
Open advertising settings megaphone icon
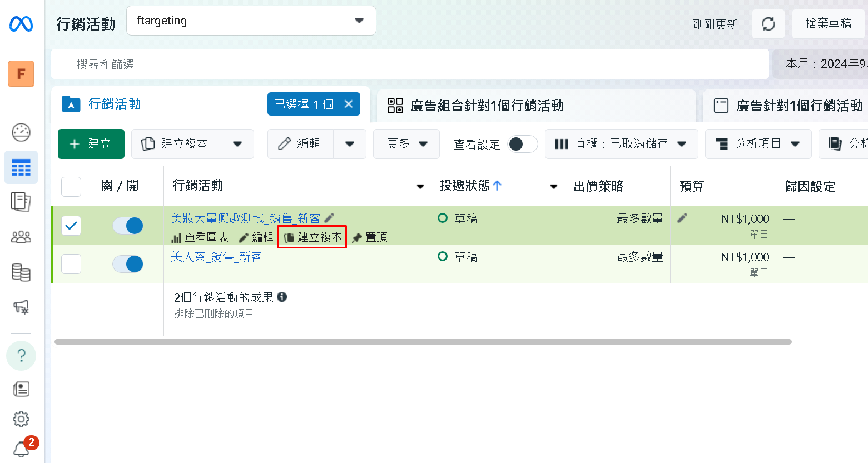tap(21, 307)
